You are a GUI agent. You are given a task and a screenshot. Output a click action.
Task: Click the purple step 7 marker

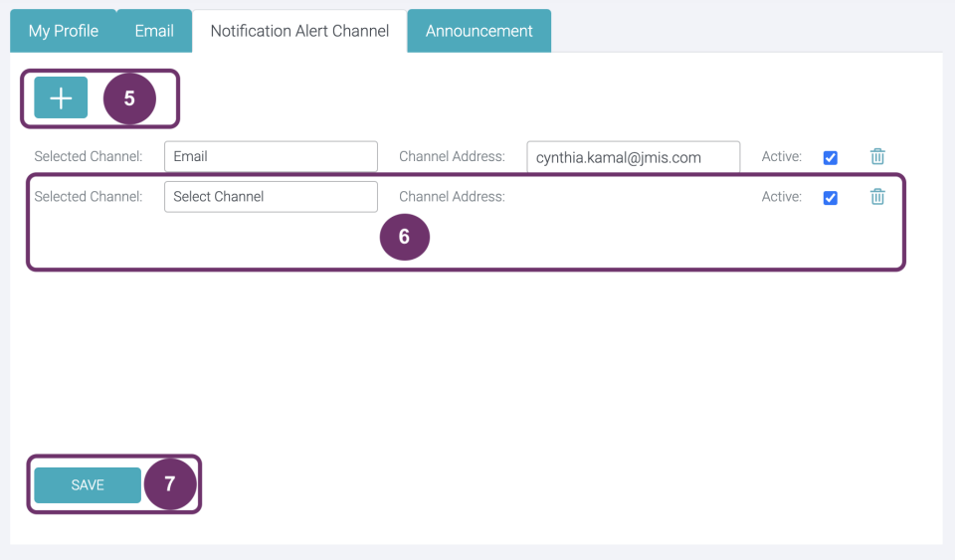(x=170, y=484)
